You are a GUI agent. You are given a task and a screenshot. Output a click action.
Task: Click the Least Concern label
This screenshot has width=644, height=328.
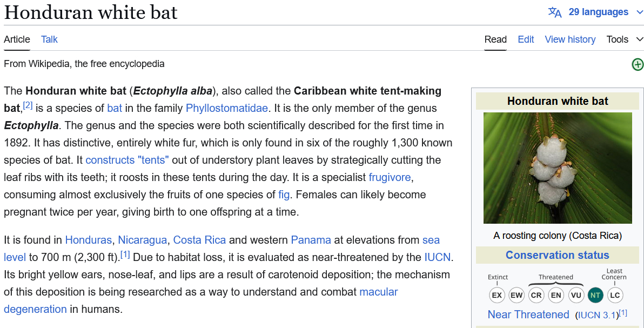[x=614, y=274]
